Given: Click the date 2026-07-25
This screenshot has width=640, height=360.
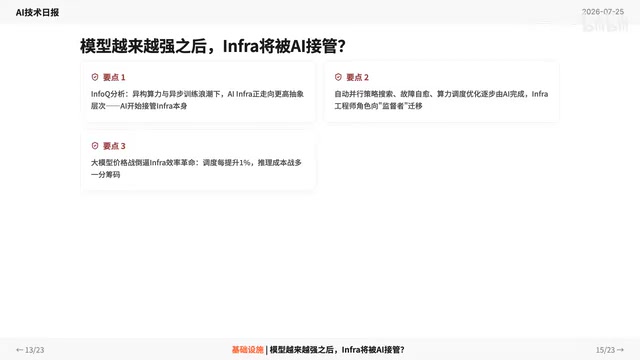Looking at the screenshot, I should 603,12.
